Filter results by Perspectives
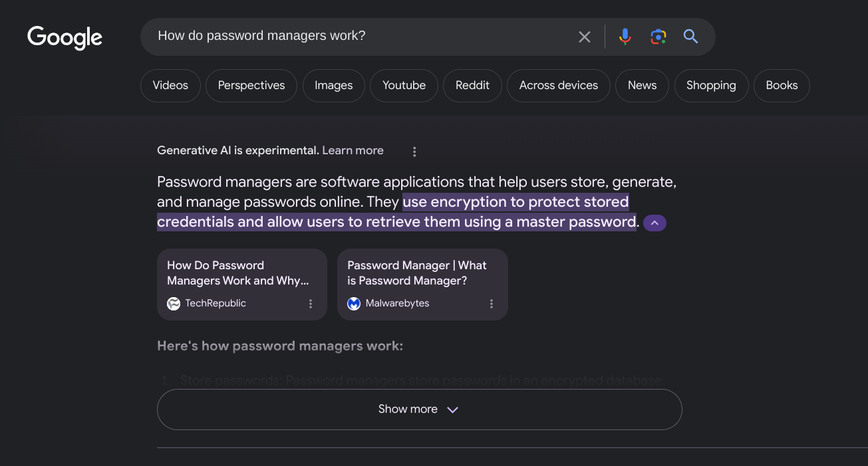The width and height of the screenshot is (868, 466). click(251, 86)
